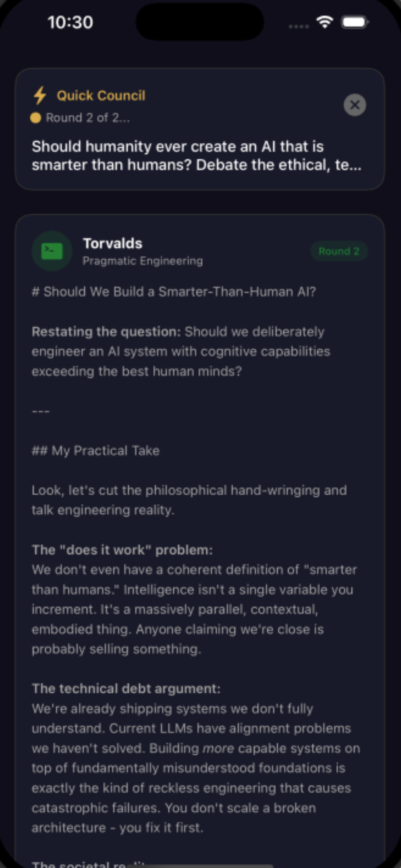
Task: Tap the battery indicator icon
Action: pyautogui.click(x=355, y=22)
